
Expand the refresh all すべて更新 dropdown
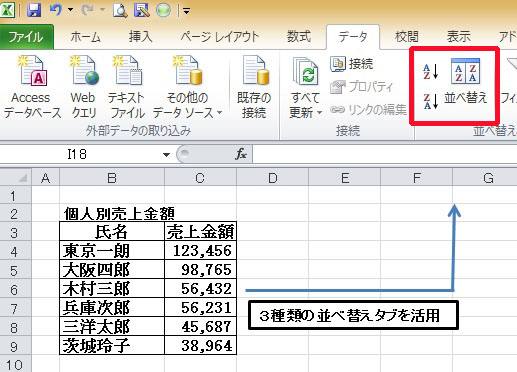point(319,113)
